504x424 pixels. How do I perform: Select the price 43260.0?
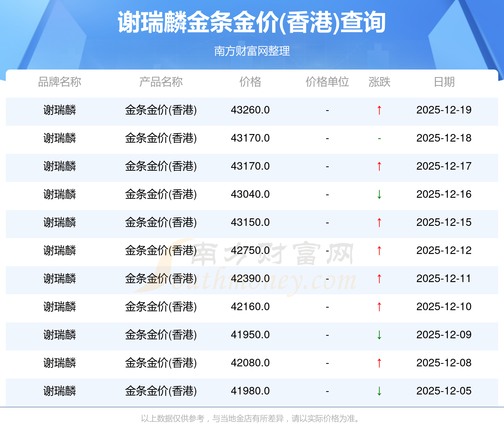point(250,110)
